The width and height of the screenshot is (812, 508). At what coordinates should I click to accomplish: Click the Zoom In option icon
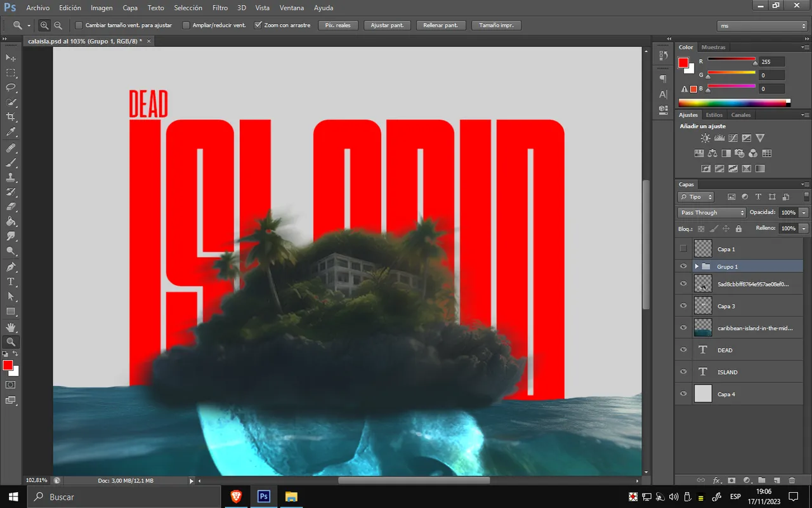click(x=44, y=25)
